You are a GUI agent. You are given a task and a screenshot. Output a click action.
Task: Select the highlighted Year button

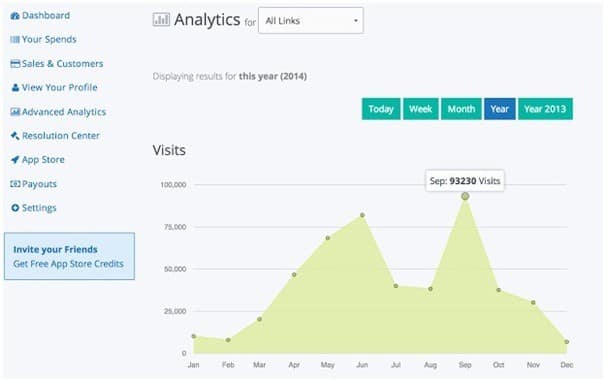pos(499,109)
